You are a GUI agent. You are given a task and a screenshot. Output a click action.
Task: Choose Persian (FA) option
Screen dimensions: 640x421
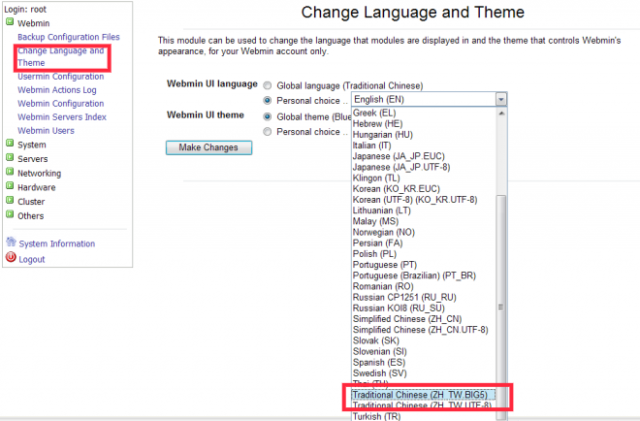click(x=424, y=243)
